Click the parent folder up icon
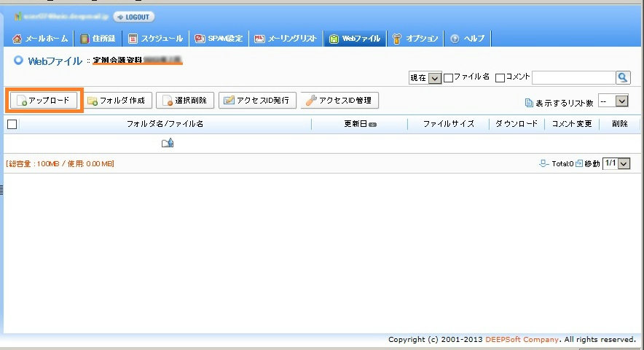The image size is (644, 350). [x=168, y=144]
